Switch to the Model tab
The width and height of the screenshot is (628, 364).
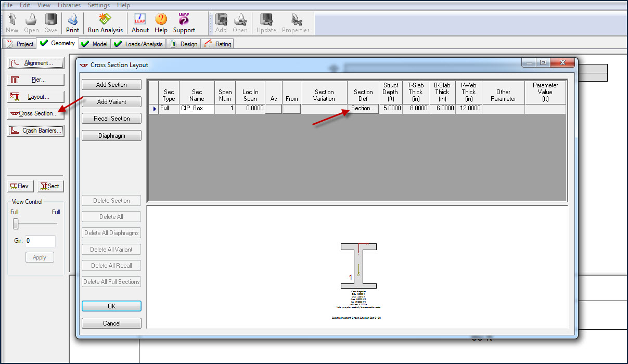[95, 44]
